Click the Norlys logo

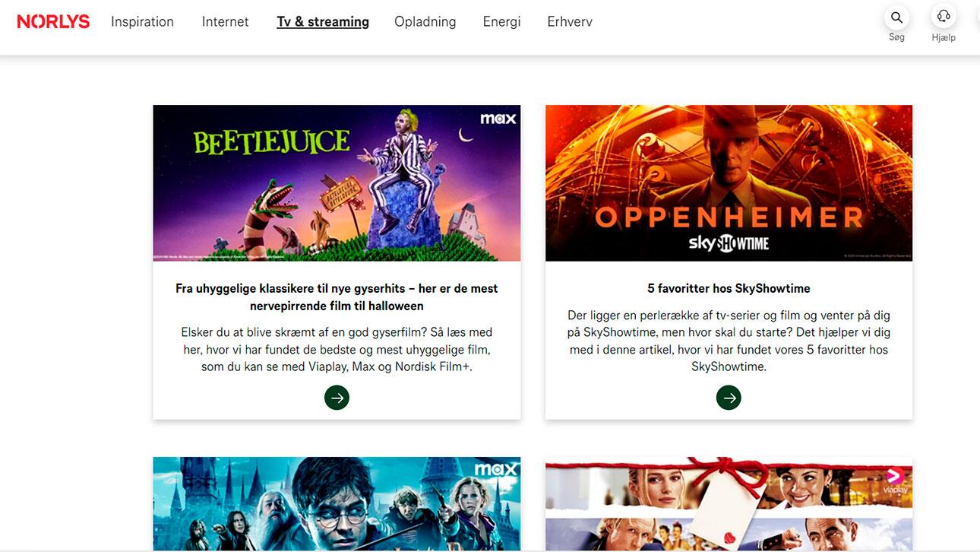[x=53, y=21]
